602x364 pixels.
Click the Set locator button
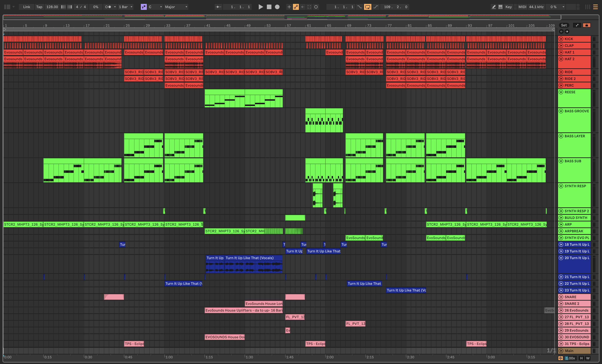pos(564,25)
